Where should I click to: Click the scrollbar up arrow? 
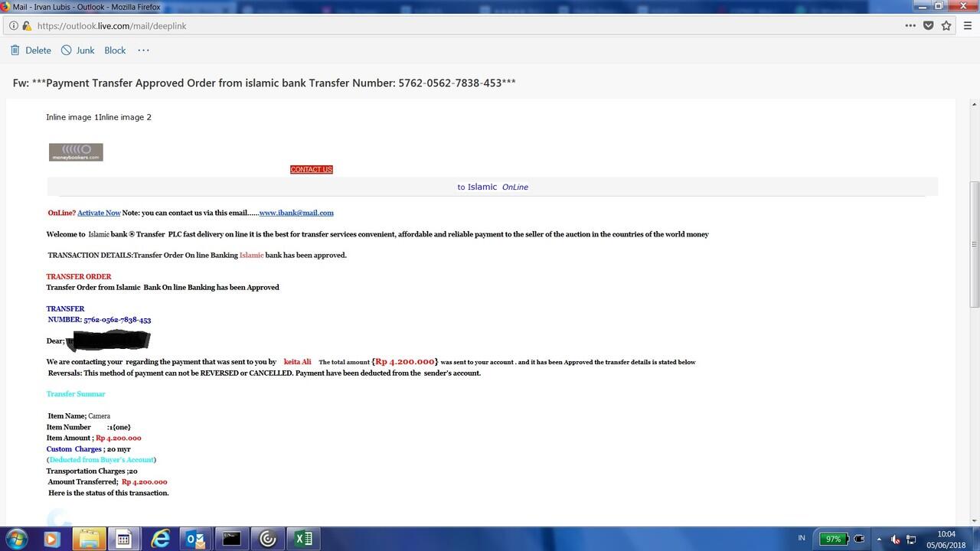point(974,105)
